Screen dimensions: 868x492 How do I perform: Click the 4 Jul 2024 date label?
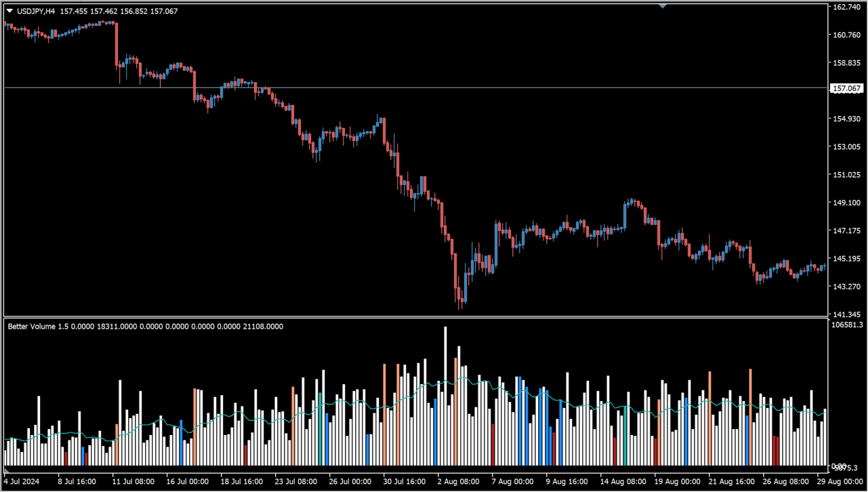tap(22, 482)
